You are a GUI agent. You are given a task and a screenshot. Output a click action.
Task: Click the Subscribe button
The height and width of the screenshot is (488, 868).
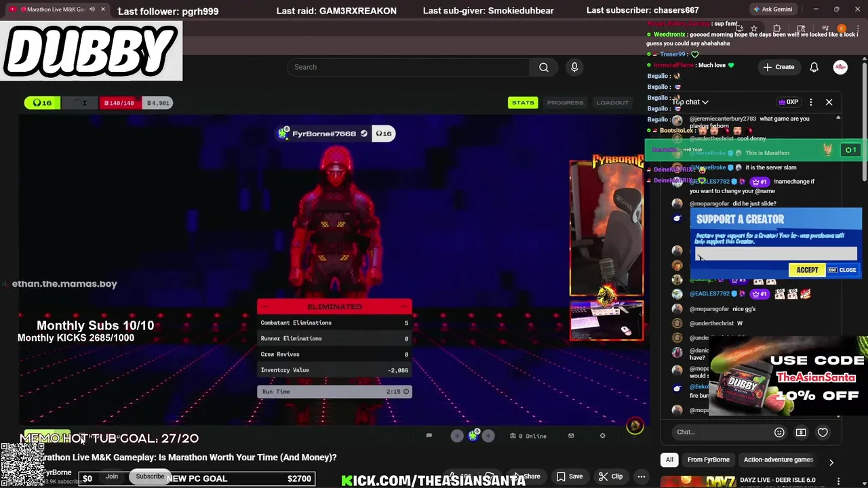pos(150,476)
